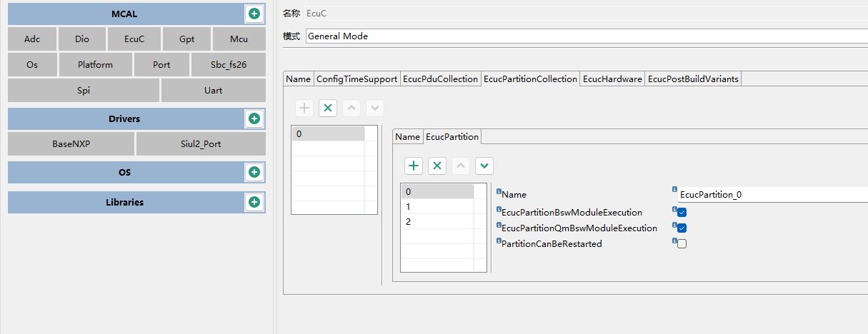Screen dimensions: 868x334
Task: Click the plus icon beside MCAL
Action: (x=254, y=14)
